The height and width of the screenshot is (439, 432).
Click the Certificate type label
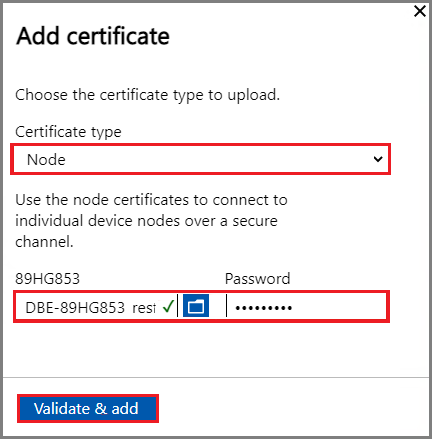(68, 132)
